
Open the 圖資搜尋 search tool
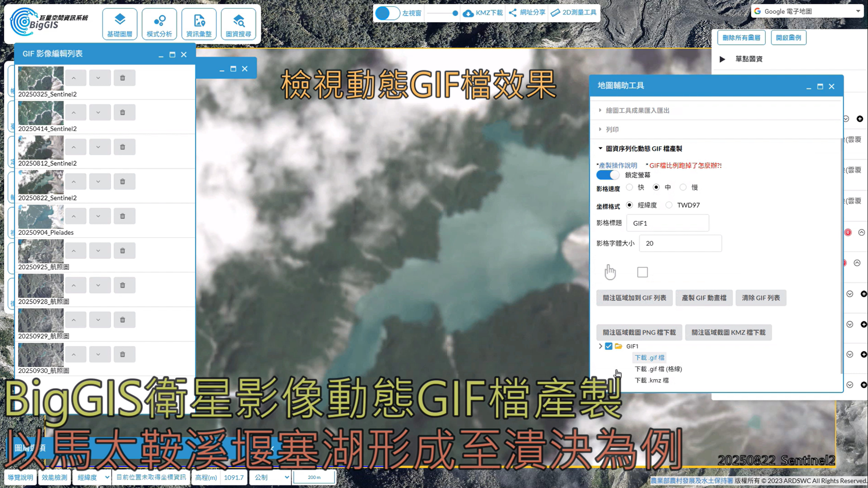238,24
